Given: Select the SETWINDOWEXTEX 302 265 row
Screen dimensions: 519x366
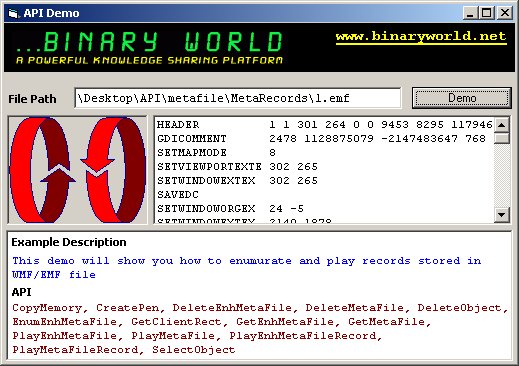Looking at the screenshot, I should click(x=324, y=181).
